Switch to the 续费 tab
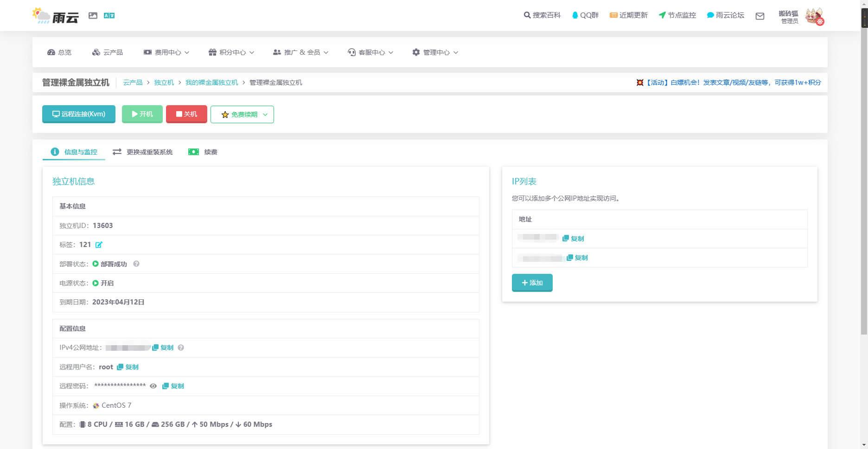Screen dimensions: 868x449 (203, 152)
